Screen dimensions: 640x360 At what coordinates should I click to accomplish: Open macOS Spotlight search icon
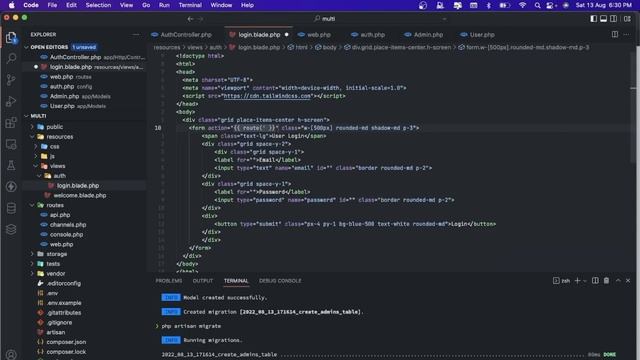(537, 5)
